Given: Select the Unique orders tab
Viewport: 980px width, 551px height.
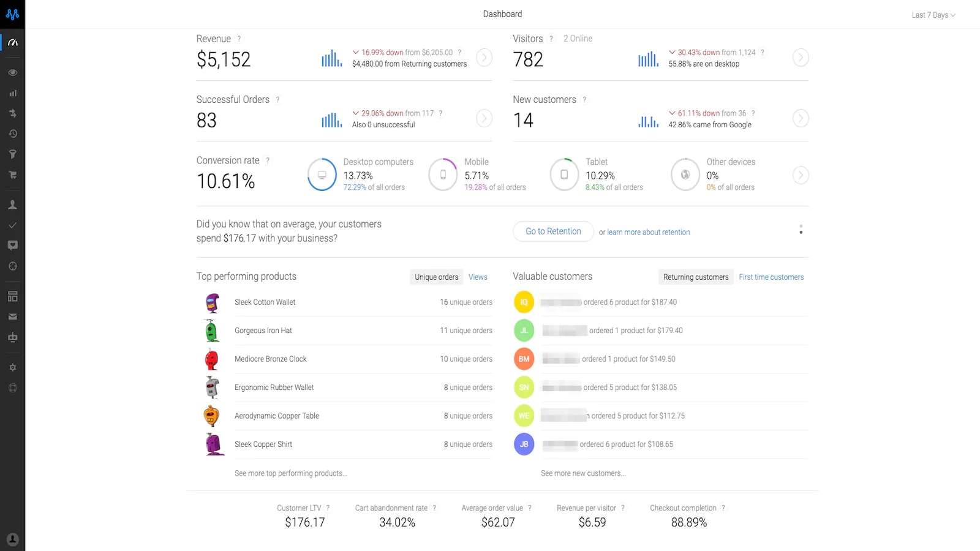Looking at the screenshot, I should (x=437, y=277).
